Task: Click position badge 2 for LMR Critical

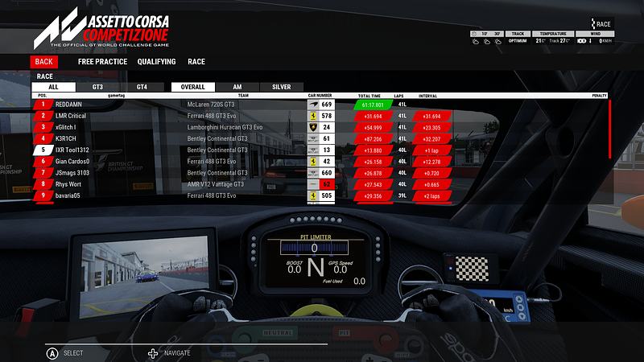Action: 43,116
